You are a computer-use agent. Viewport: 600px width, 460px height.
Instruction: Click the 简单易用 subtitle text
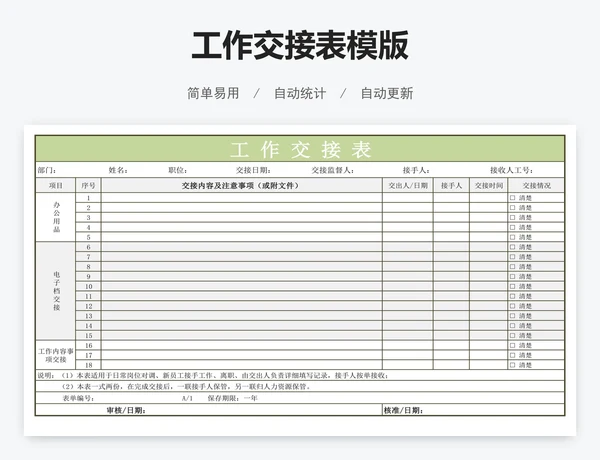click(x=213, y=93)
